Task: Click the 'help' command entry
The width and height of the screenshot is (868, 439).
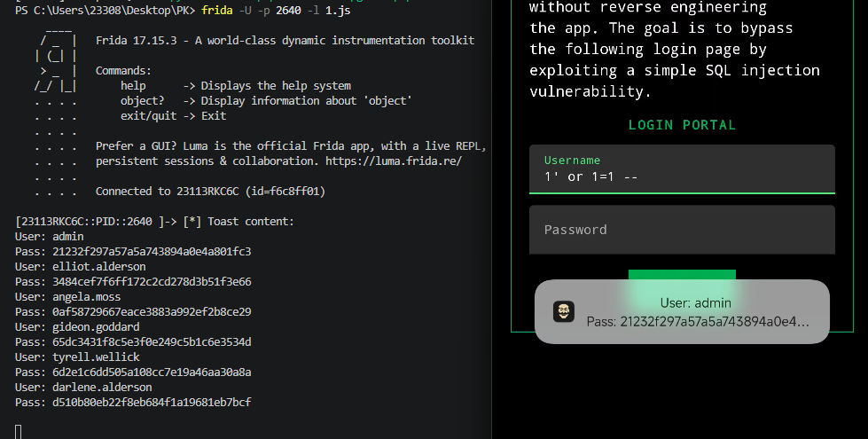Action: [x=133, y=86]
